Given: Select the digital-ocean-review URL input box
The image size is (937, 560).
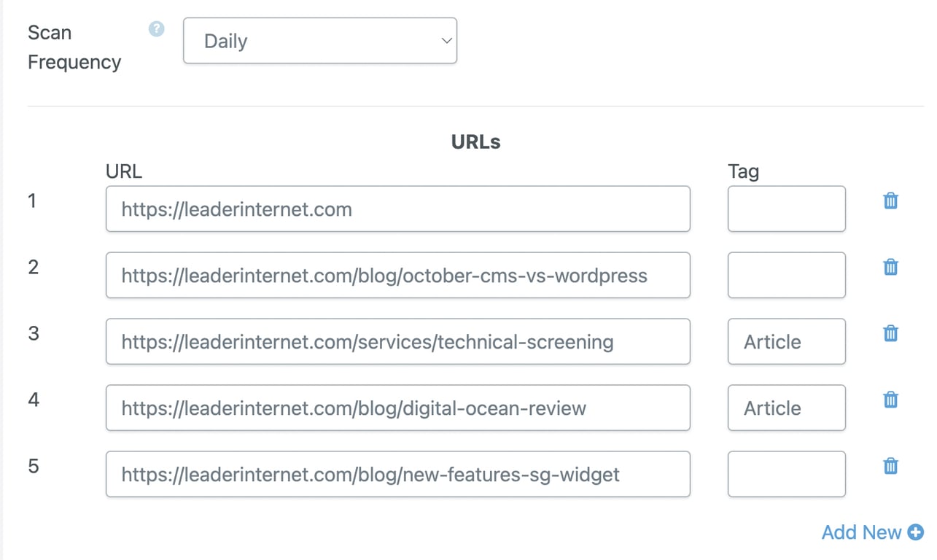Looking at the screenshot, I should [x=397, y=408].
